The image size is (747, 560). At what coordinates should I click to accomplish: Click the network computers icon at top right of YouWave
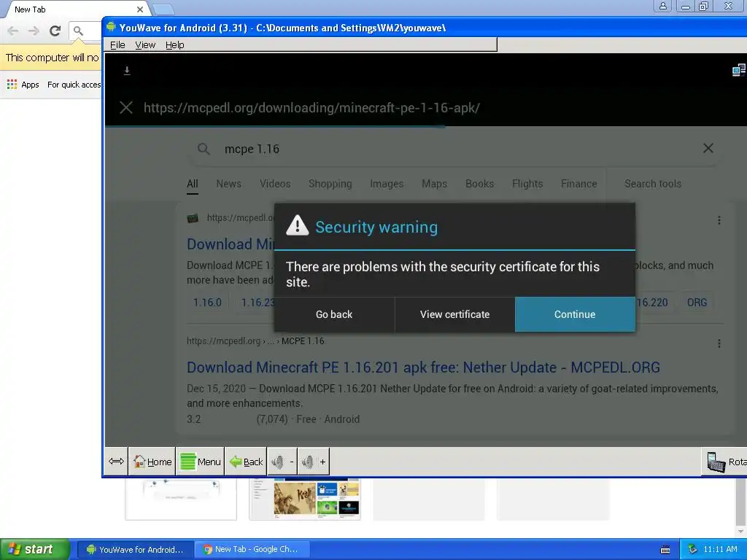click(738, 71)
